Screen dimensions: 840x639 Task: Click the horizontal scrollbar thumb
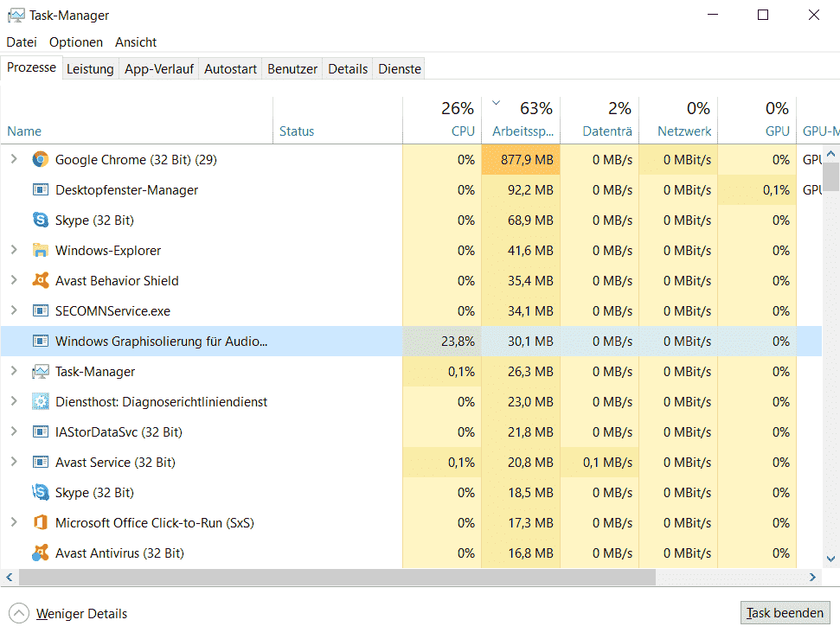[337, 577]
